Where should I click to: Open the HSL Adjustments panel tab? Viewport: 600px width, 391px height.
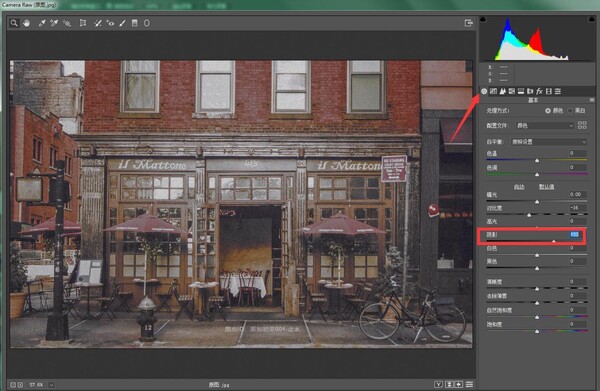point(512,91)
